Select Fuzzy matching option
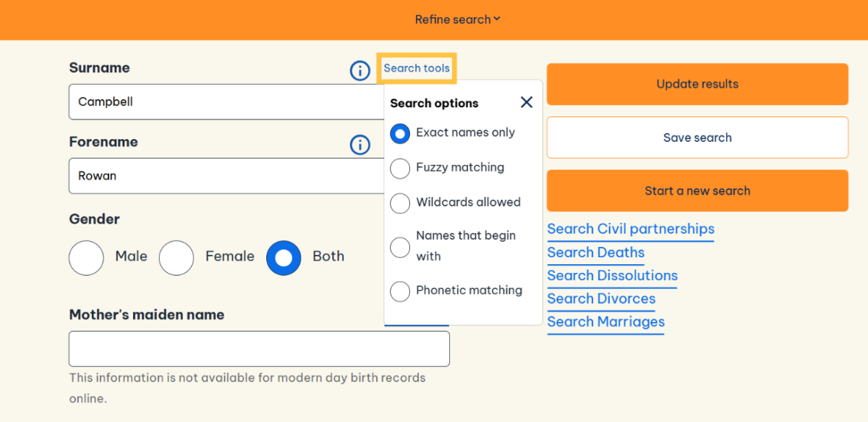The height and width of the screenshot is (422, 868). [400, 168]
